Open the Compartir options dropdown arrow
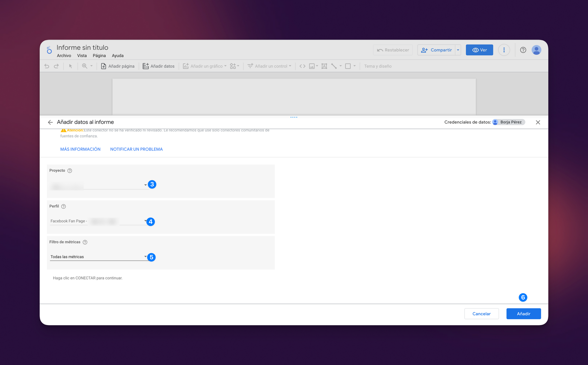This screenshot has width=588, height=365. pyautogui.click(x=458, y=50)
